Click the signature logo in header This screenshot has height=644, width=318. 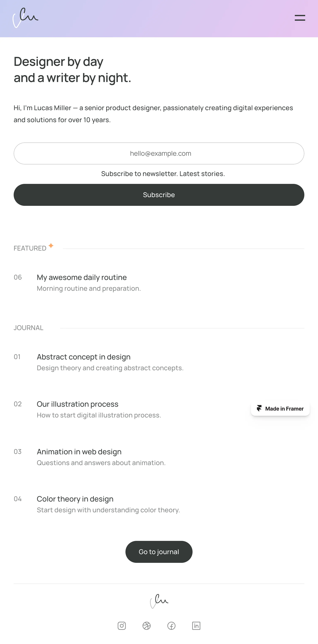coord(25,18)
